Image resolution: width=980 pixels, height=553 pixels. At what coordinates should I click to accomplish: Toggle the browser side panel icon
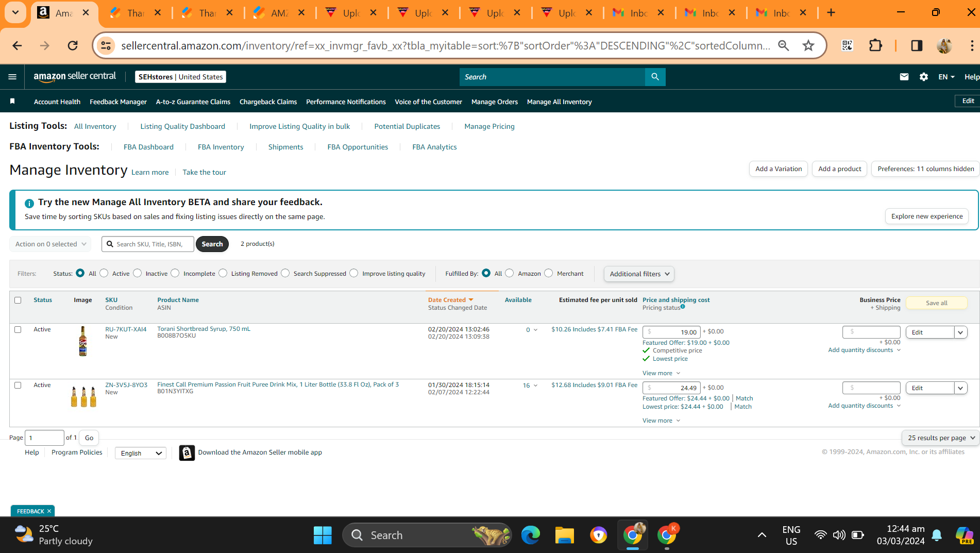917,46
